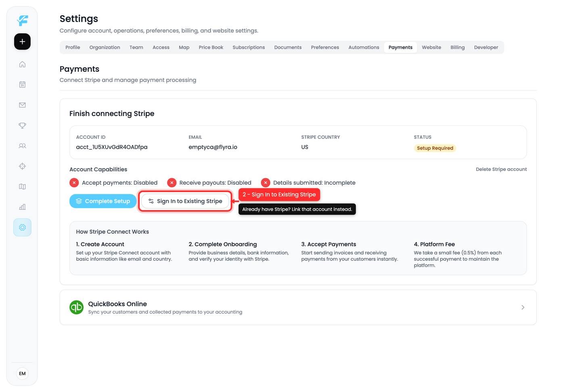
Task: Click account ID acct_1U5XUvGdR4OADfpa
Action: pos(112,147)
